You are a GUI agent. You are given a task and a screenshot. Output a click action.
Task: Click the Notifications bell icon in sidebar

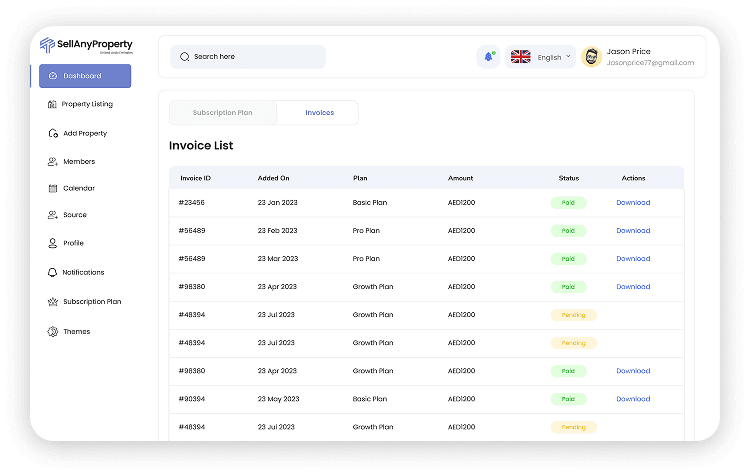coord(52,273)
